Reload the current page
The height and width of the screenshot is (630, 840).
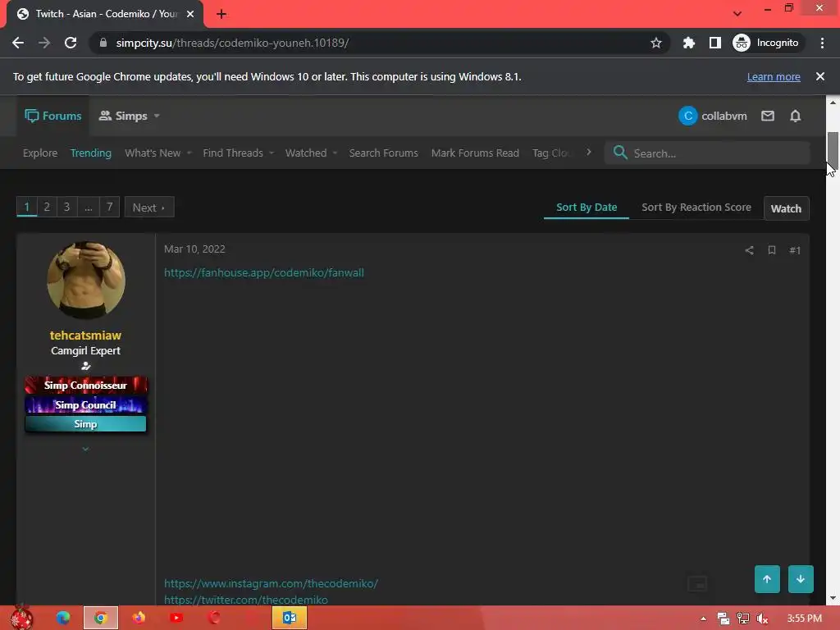(71, 43)
